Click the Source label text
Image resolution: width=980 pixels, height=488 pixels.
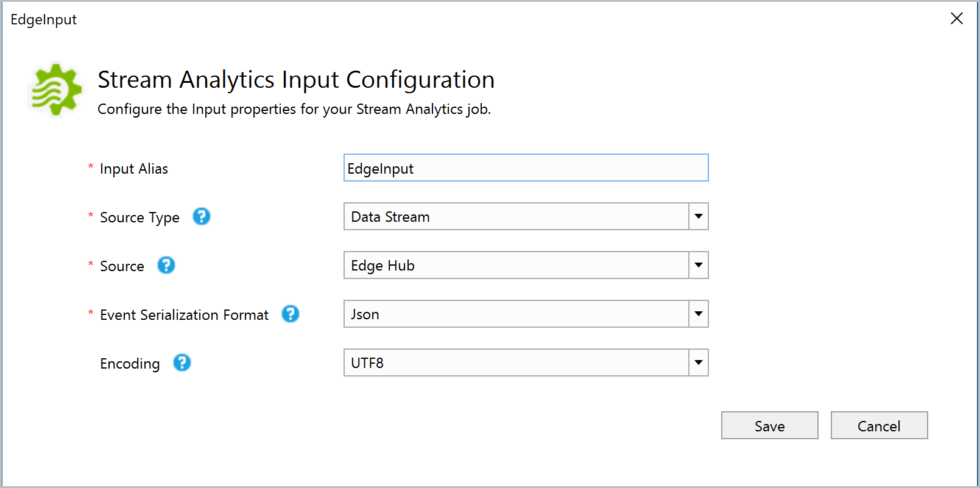tap(122, 266)
